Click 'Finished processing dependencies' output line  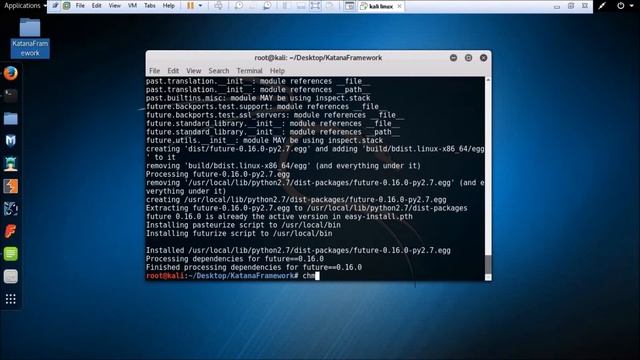[x=254, y=267]
